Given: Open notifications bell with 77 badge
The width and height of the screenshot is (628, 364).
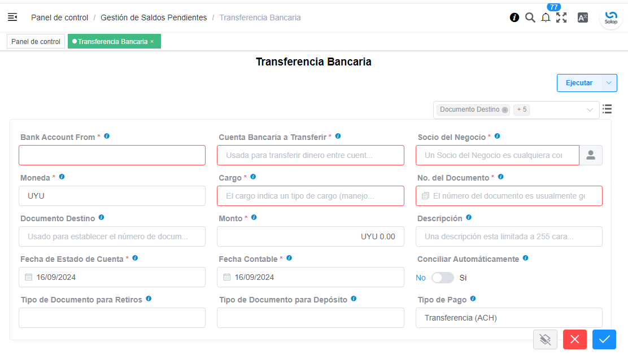Looking at the screenshot, I should [546, 17].
